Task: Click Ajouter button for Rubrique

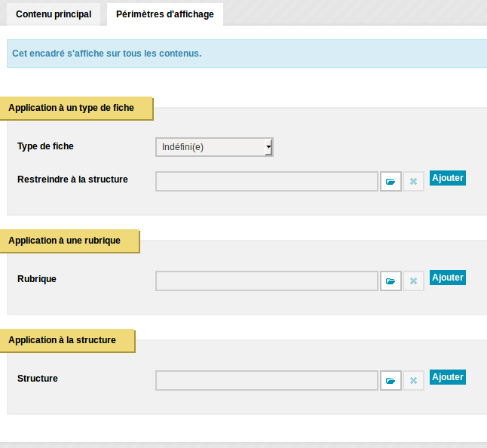Action: 448,278
